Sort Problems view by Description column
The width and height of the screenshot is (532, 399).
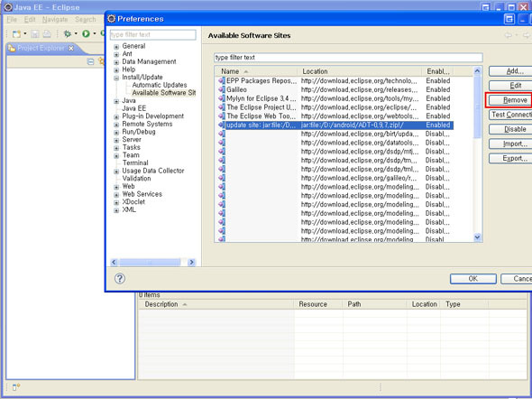216,304
